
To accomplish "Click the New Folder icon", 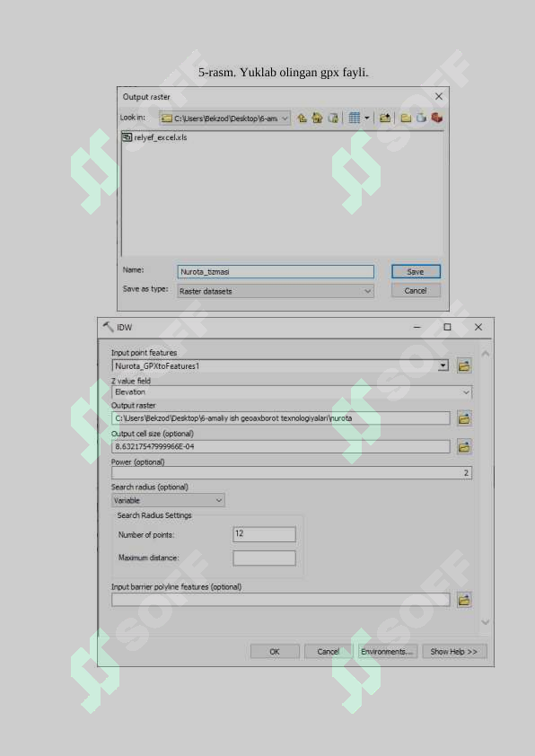I will 406,118.
